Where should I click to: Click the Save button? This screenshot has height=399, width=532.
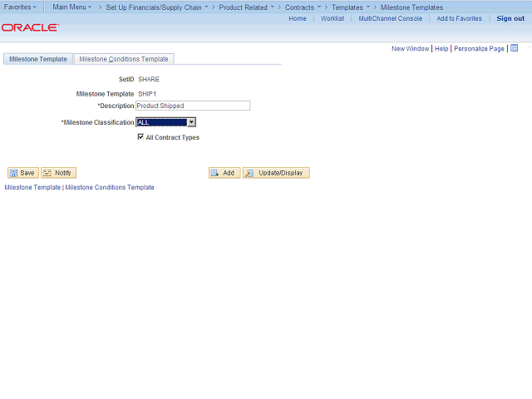click(23, 173)
